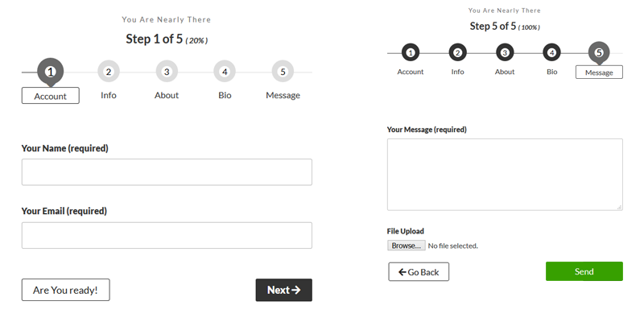Select the highlighted Message tab label
The image size is (644, 322).
click(x=599, y=72)
